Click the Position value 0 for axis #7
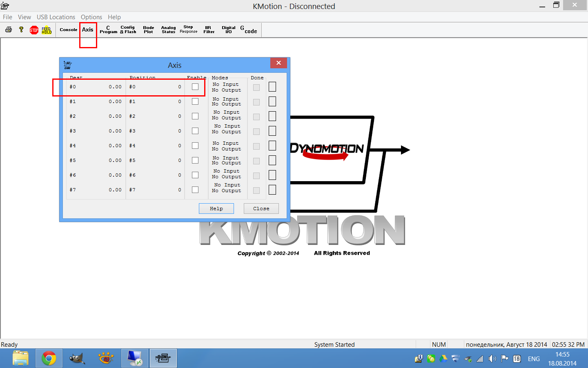Screen dimensions: 588x368 pos(180,190)
